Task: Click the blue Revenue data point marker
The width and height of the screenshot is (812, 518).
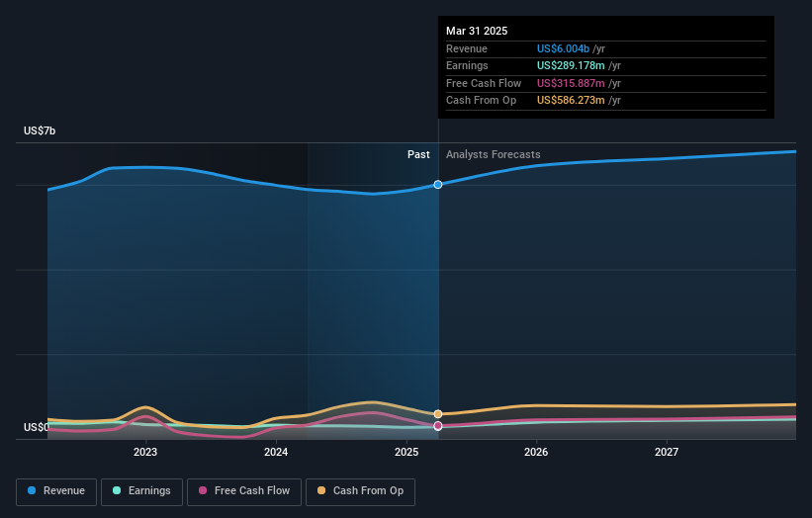Action: point(438,185)
